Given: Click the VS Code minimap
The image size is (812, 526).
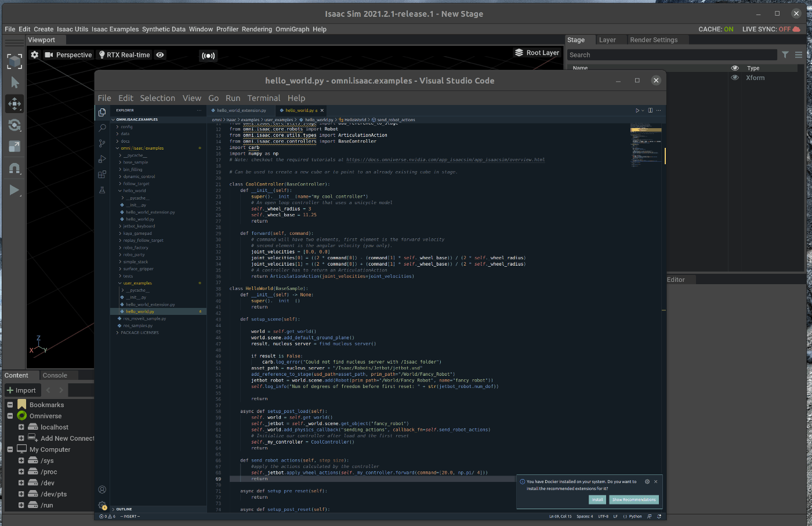Looking at the screenshot, I should (x=646, y=145).
